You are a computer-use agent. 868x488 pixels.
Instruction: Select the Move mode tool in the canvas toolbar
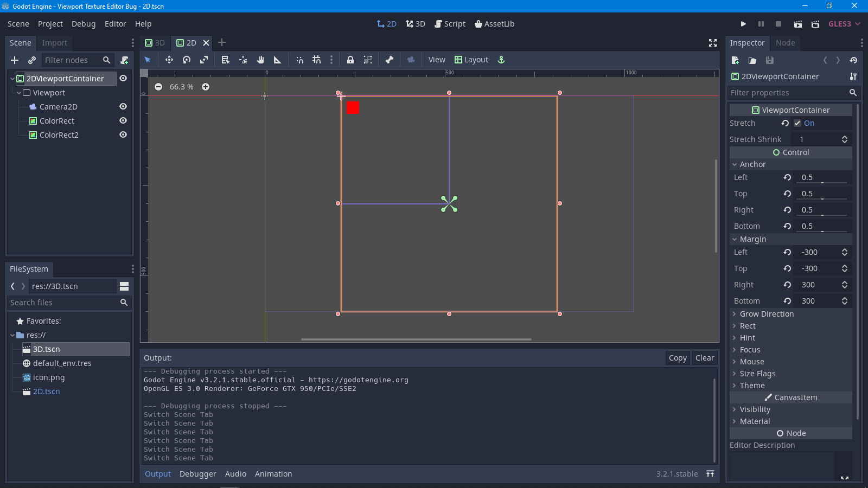coord(169,60)
